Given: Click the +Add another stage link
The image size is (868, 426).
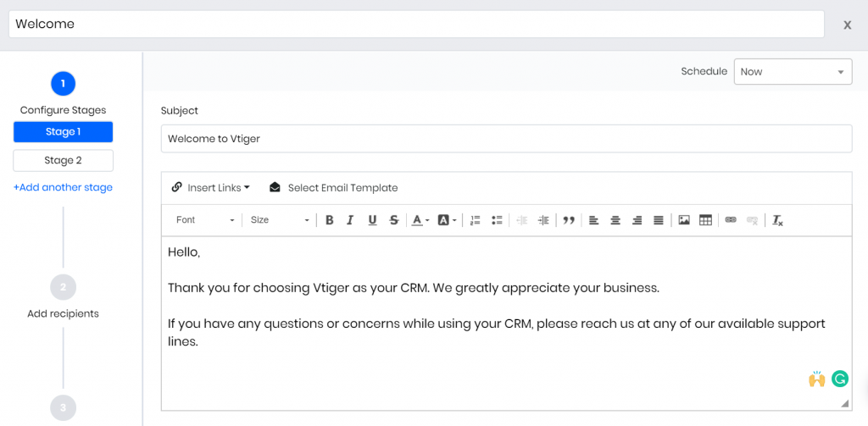Looking at the screenshot, I should tap(63, 187).
